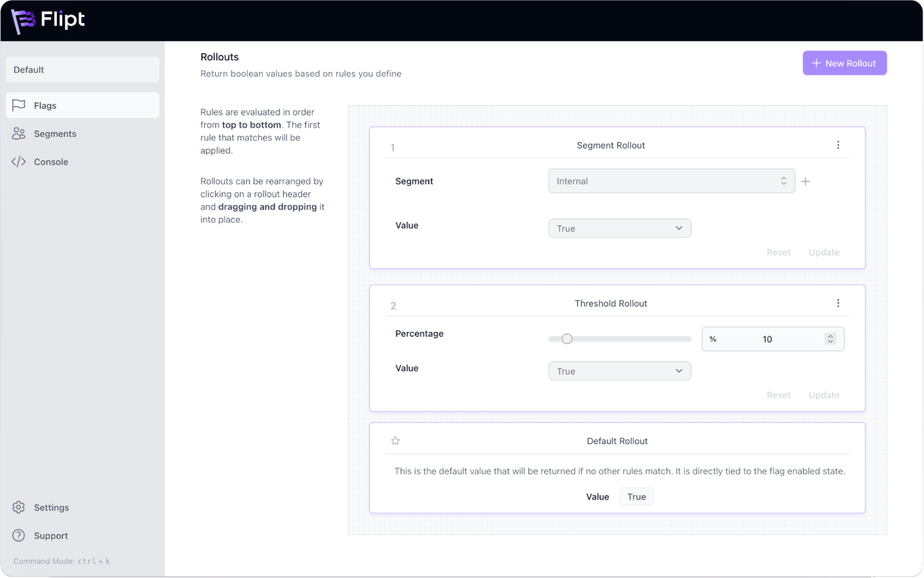This screenshot has width=924, height=578.
Task: Open Support in sidebar
Action: pos(82,535)
